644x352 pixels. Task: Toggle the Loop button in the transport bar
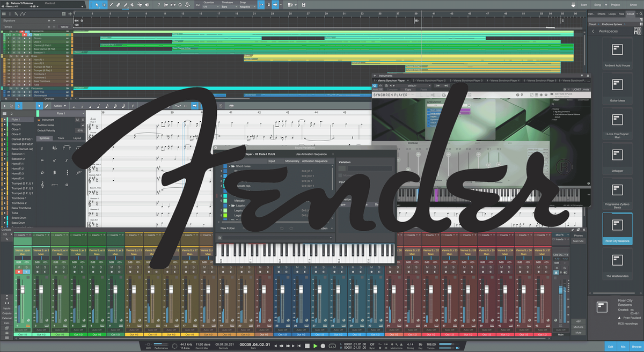332,346
